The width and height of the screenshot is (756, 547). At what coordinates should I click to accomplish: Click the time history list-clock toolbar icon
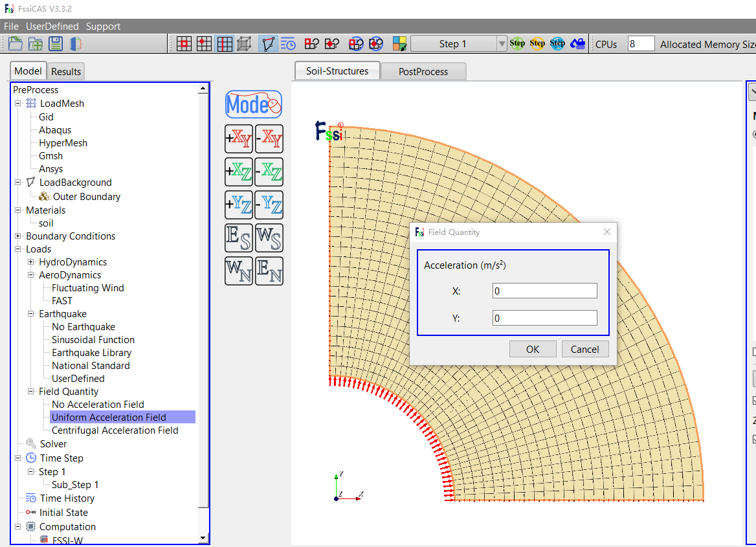click(x=288, y=44)
